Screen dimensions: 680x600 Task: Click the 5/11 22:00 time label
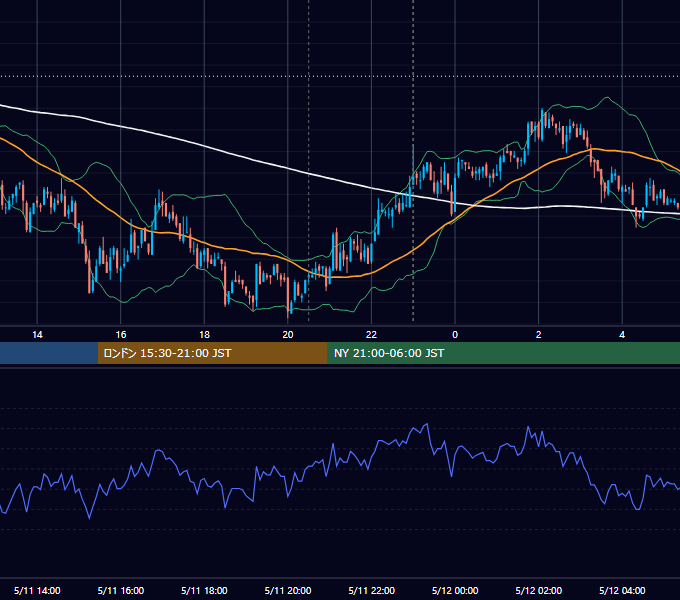(x=372, y=590)
